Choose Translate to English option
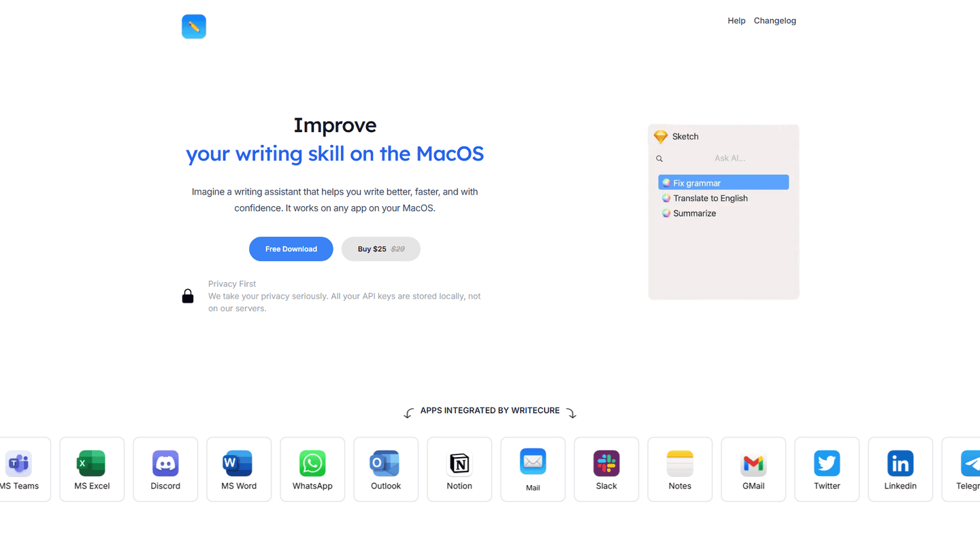 click(710, 199)
